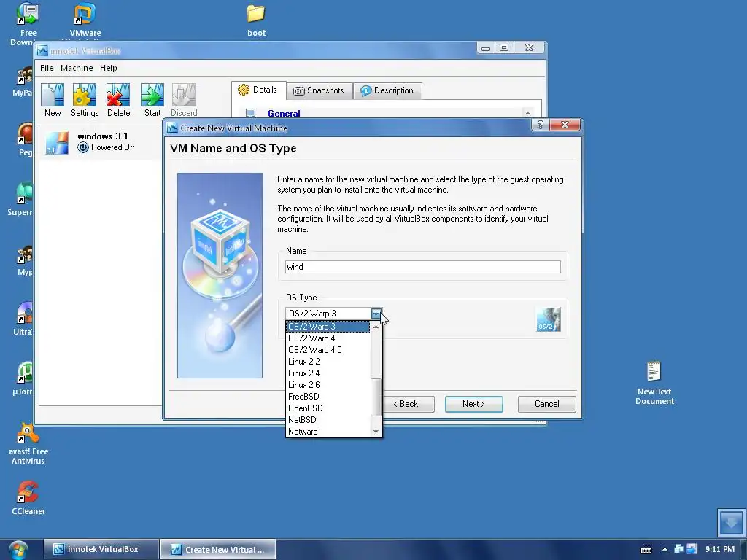Choose FreeBSD as OS type
The image size is (747, 560).
(x=328, y=397)
